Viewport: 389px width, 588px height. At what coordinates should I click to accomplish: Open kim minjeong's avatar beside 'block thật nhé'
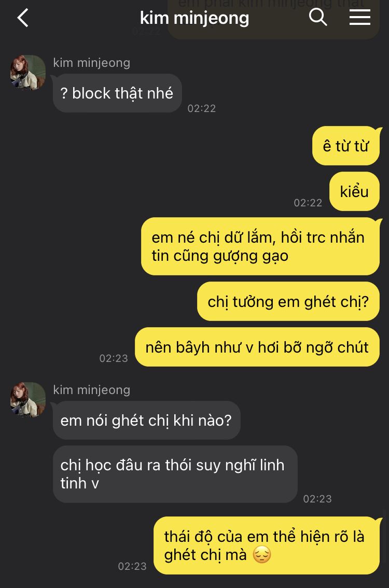click(x=28, y=73)
